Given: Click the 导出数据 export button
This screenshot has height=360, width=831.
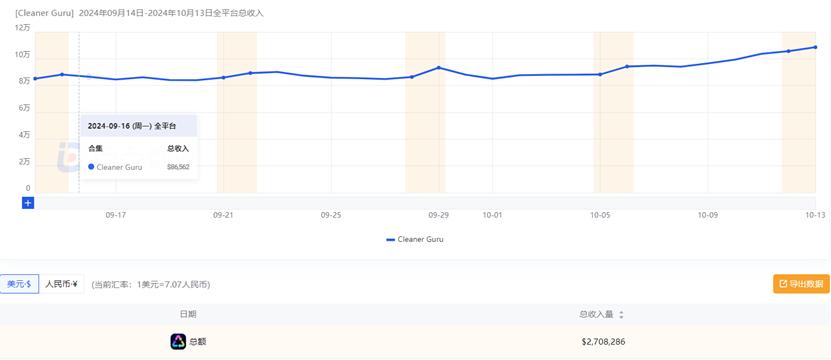Looking at the screenshot, I should click(x=801, y=284).
